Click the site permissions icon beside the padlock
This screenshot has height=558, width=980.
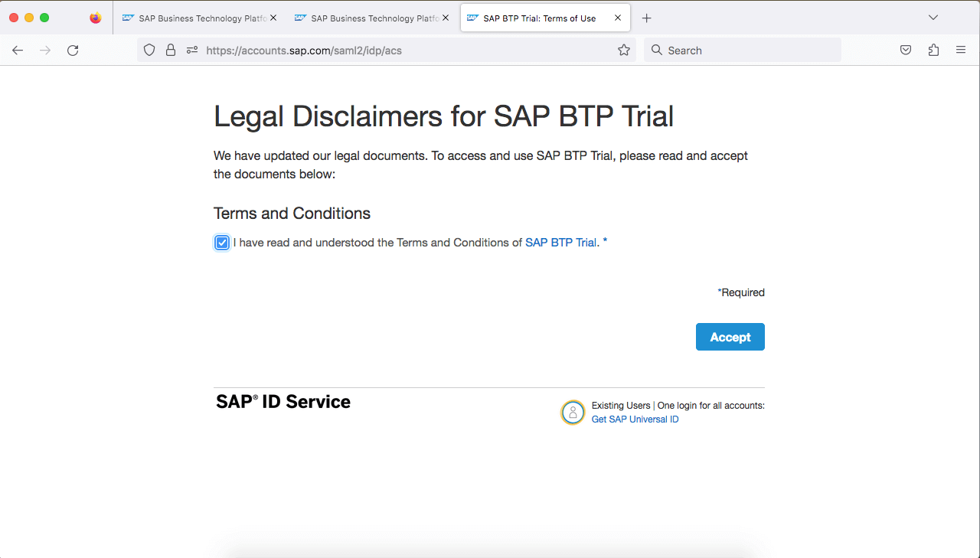(191, 50)
